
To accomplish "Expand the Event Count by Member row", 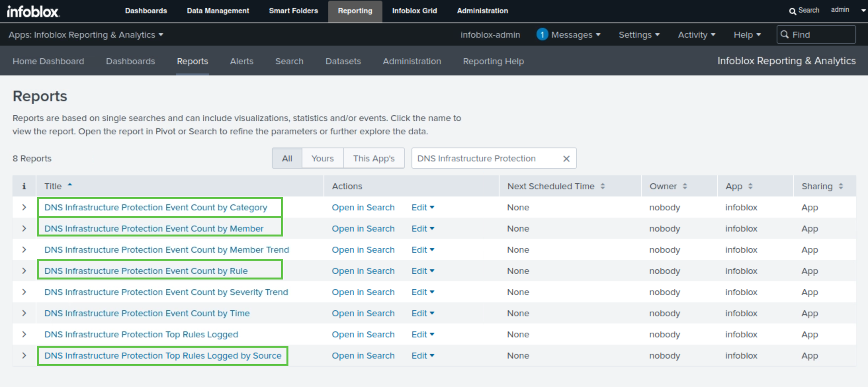I will [24, 229].
